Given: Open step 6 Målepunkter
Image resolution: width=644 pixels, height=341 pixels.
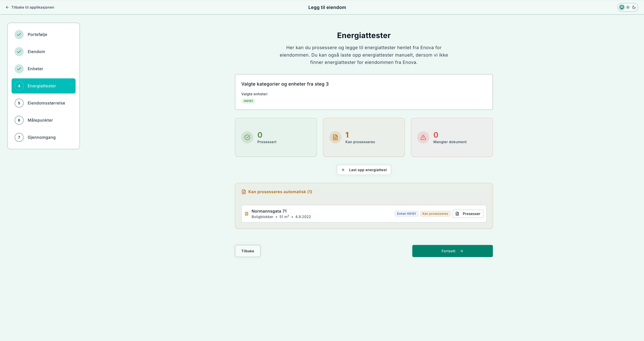Looking at the screenshot, I should coord(40,120).
